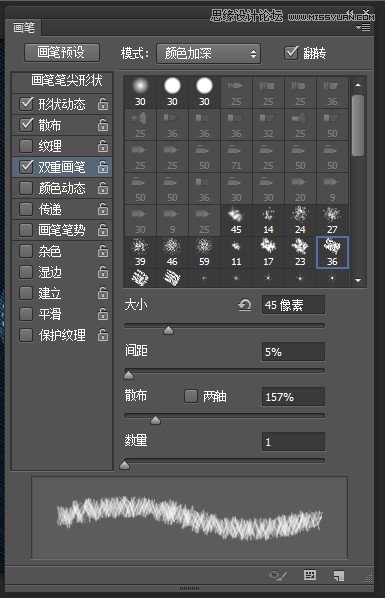Toggle the 翻转 checkbox

click(291, 53)
